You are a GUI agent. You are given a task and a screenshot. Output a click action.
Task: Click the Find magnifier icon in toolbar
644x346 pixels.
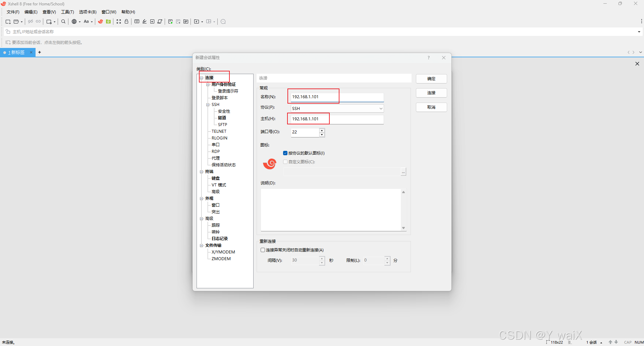63,21
